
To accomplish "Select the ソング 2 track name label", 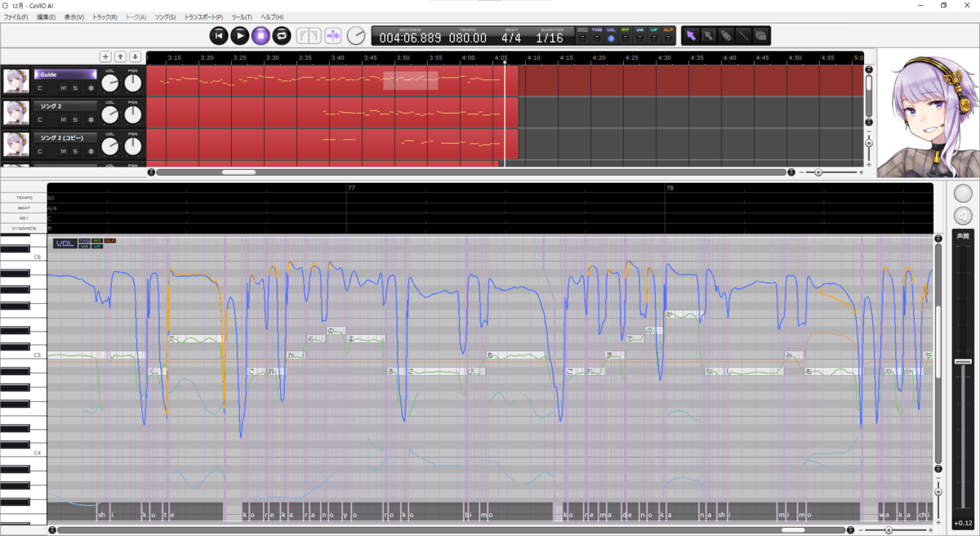I will tap(65, 106).
